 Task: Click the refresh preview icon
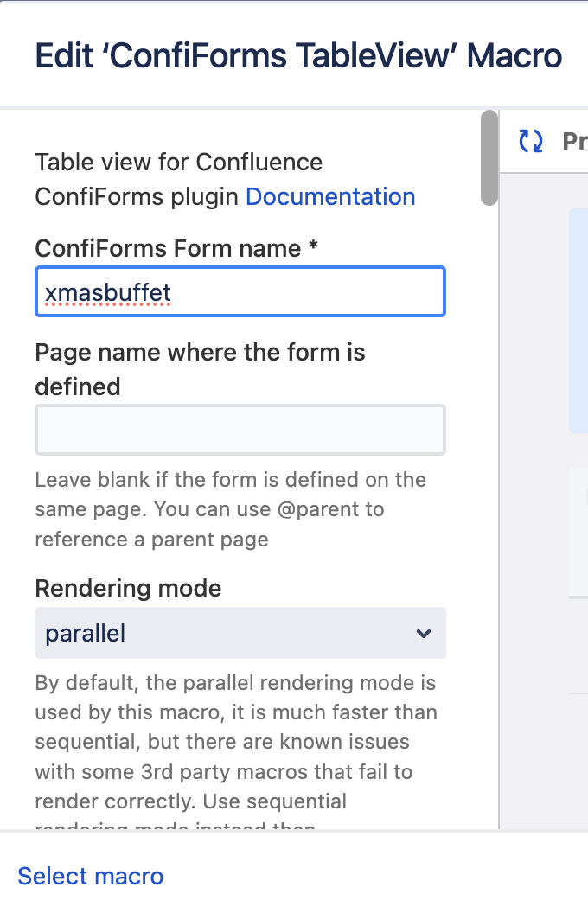[x=530, y=141]
